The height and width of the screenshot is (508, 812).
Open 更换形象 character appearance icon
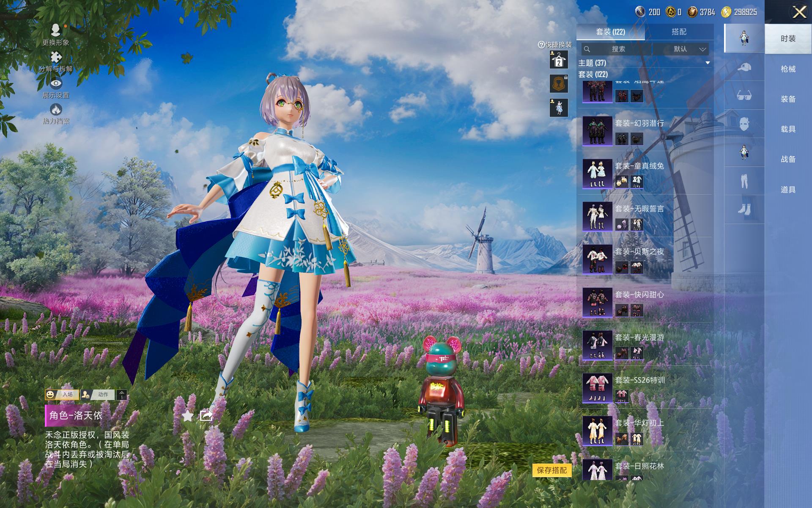(x=56, y=30)
